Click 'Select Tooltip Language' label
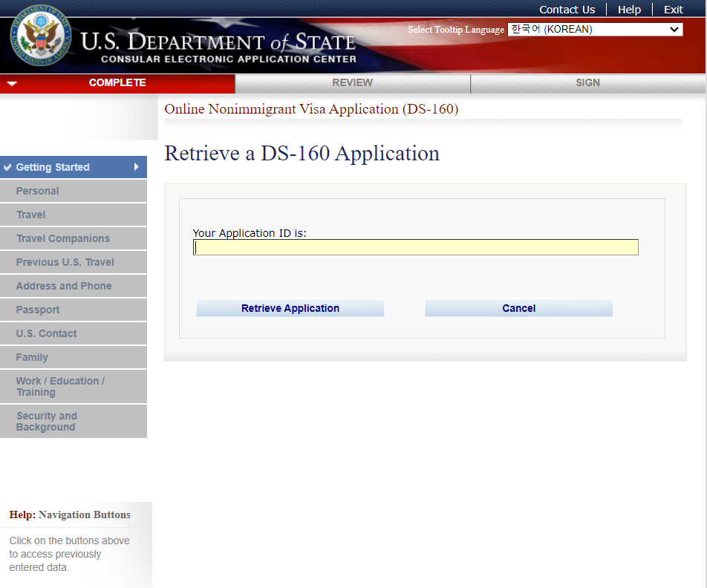Screen dimensions: 707x588 click(x=456, y=30)
